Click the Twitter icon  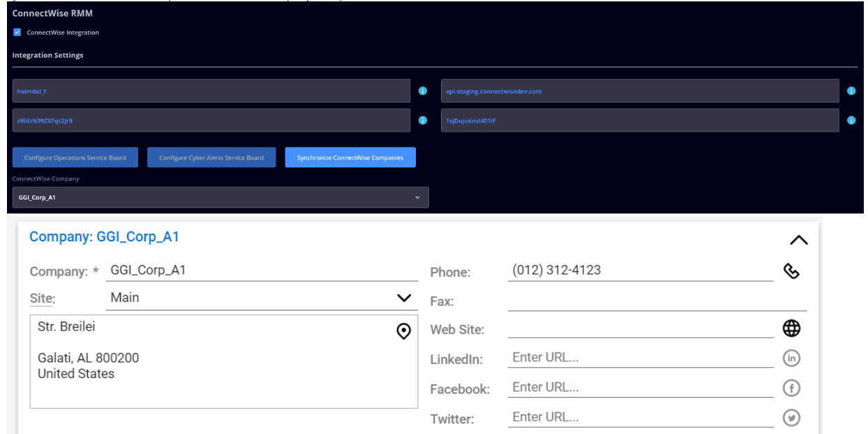click(792, 418)
